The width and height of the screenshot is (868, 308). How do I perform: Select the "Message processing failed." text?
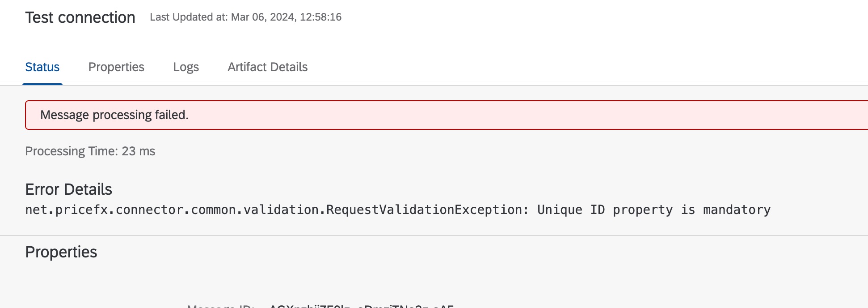click(114, 115)
